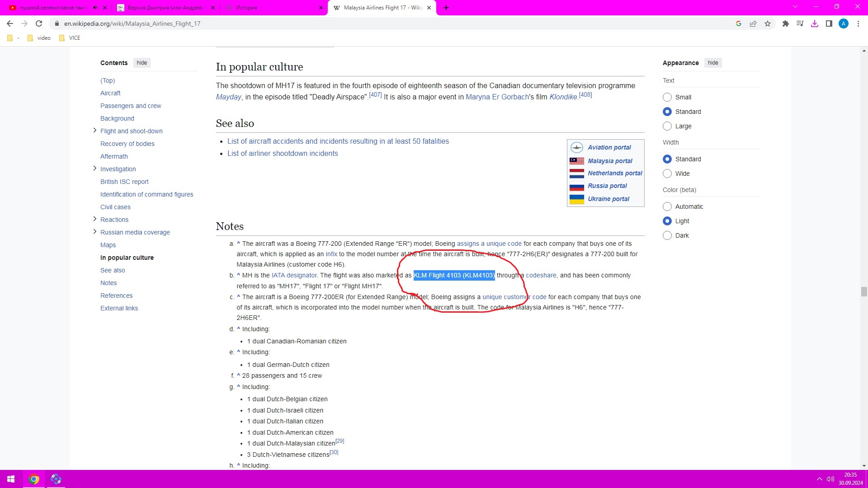Open the Klondike film link

[x=563, y=97]
